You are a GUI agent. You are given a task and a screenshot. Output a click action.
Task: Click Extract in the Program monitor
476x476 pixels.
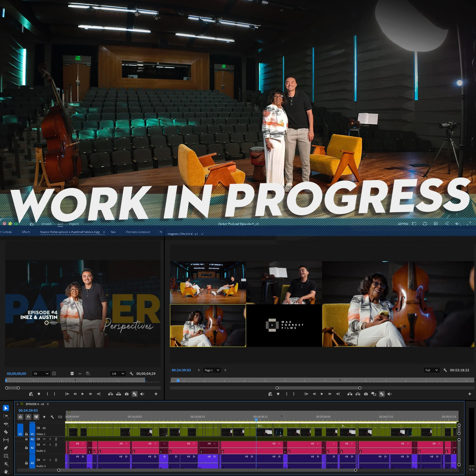click(x=358, y=394)
